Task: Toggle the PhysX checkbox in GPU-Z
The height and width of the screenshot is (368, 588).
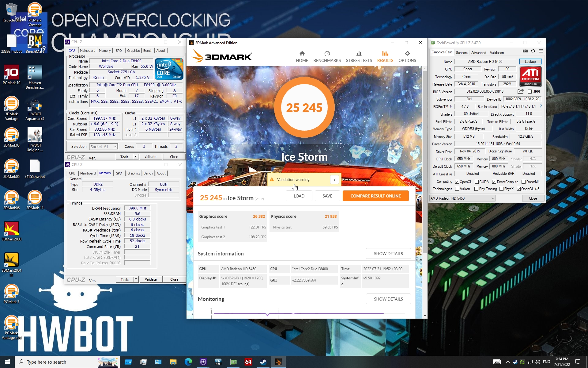Action: point(501,189)
